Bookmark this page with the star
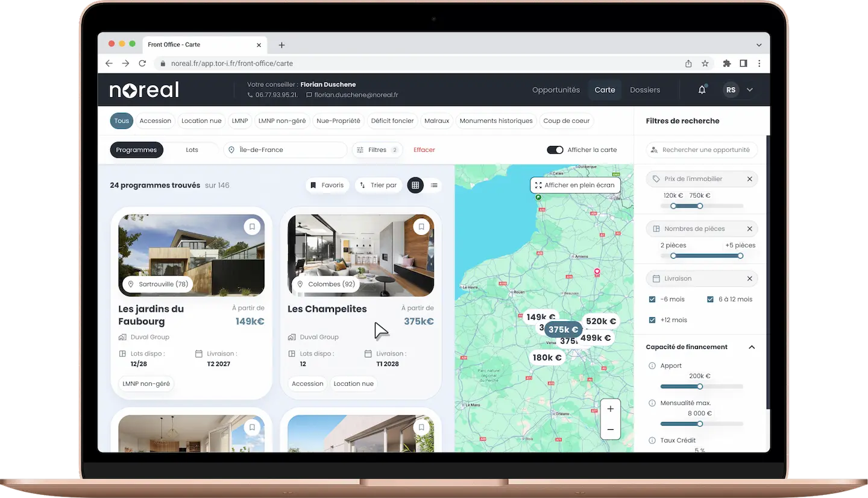This screenshot has height=498, width=868. (705, 63)
